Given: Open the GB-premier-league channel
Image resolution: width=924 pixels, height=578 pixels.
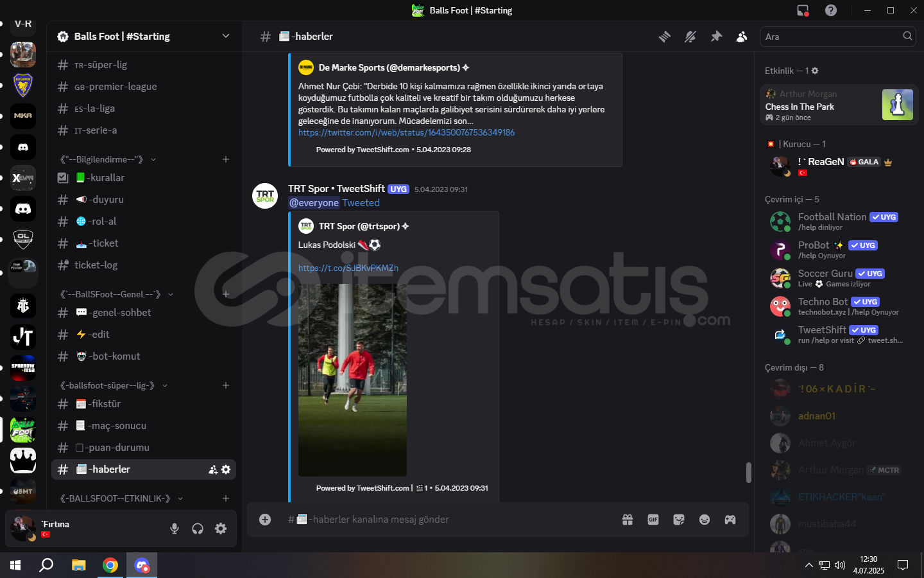Looking at the screenshot, I should pos(144,87).
